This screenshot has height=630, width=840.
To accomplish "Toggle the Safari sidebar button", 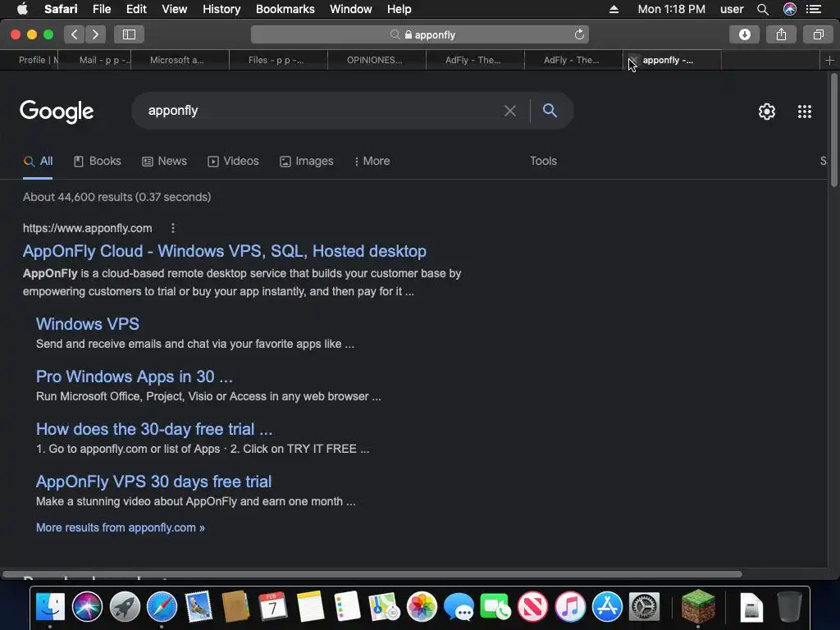I will coord(129,34).
